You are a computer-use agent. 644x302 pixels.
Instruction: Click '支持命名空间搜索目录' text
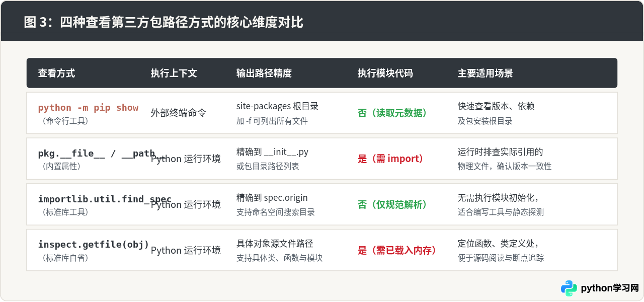276,212
